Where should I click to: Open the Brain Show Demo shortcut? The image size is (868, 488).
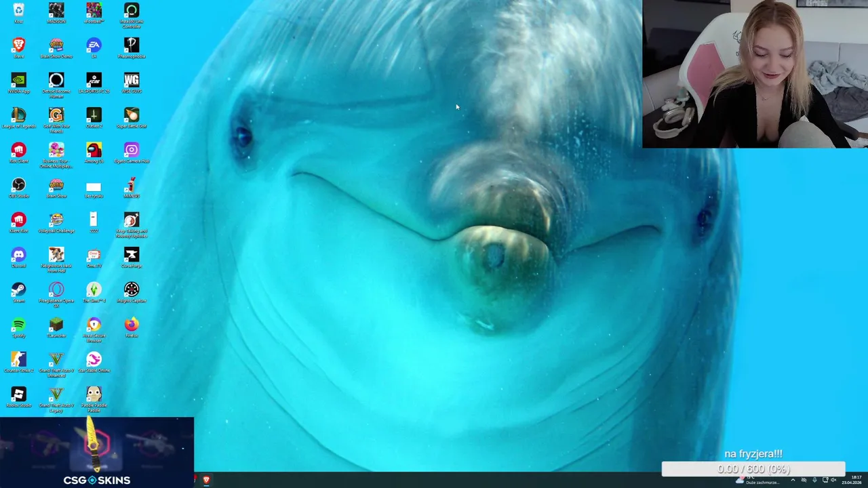[56, 48]
